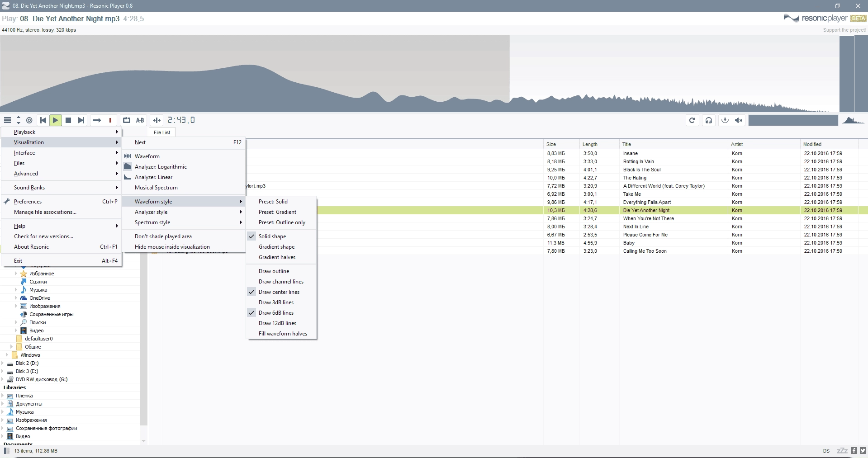Open the Sound Banks submenu
This screenshot has height=458, width=868.
pyautogui.click(x=62, y=188)
